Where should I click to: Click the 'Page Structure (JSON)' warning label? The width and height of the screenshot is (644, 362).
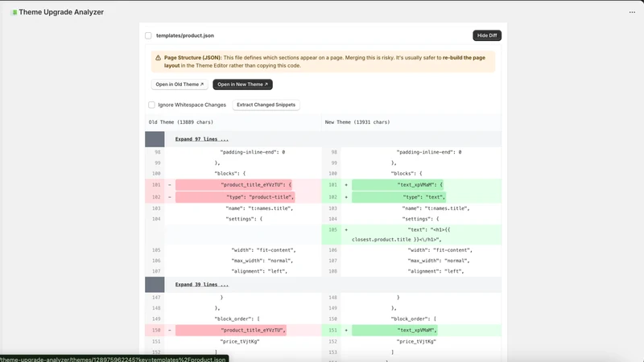pyautogui.click(x=192, y=58)
